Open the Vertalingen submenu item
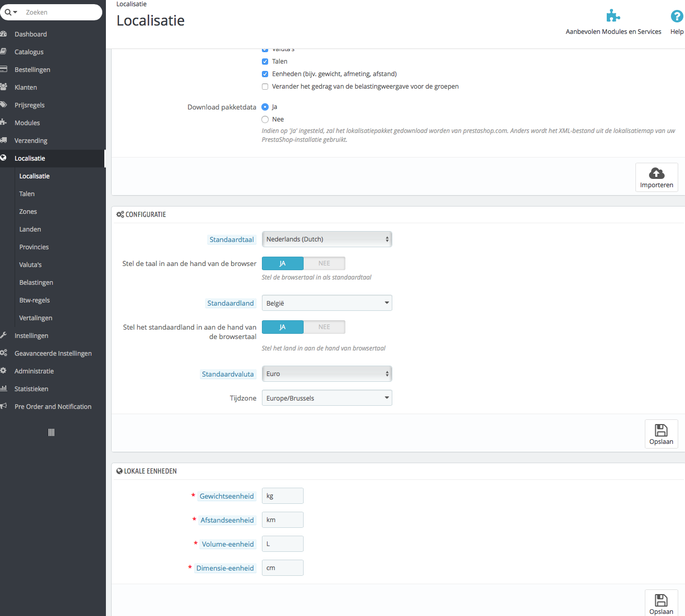Viewport: 685px width, 616px height. point(35,318)
